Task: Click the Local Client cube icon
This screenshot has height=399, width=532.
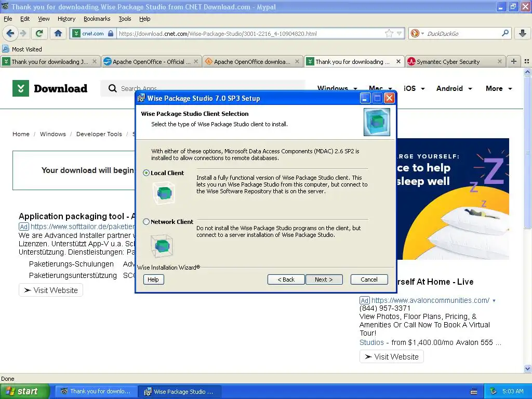Action: click(164, 193)
